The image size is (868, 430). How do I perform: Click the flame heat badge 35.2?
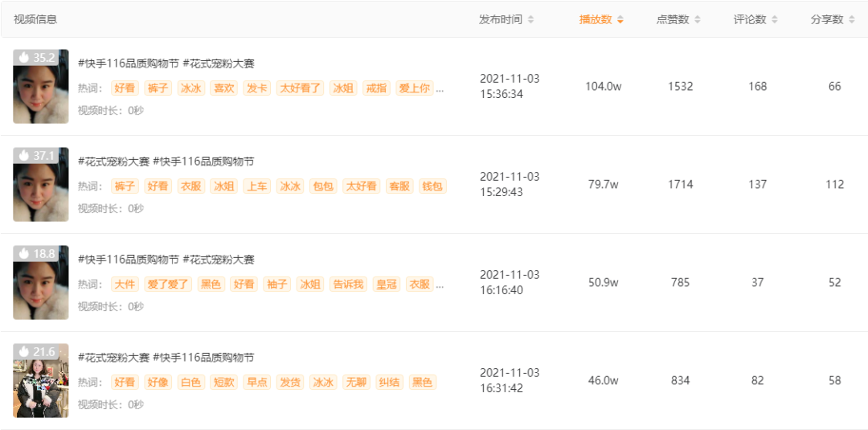(36, 58)
